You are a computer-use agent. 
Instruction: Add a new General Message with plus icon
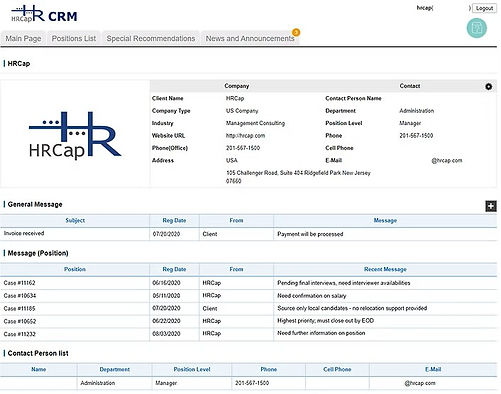click(491, 206)
